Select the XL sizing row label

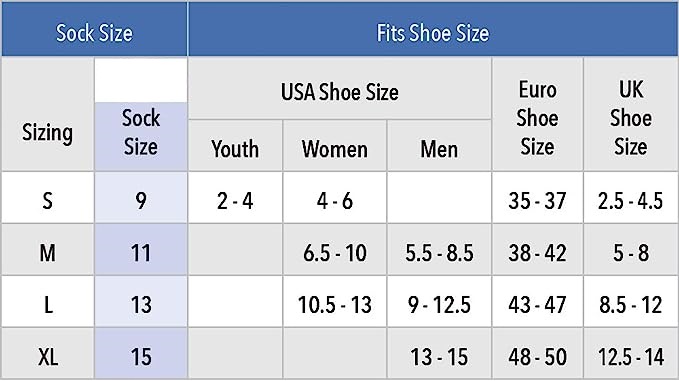coord(48,357)
